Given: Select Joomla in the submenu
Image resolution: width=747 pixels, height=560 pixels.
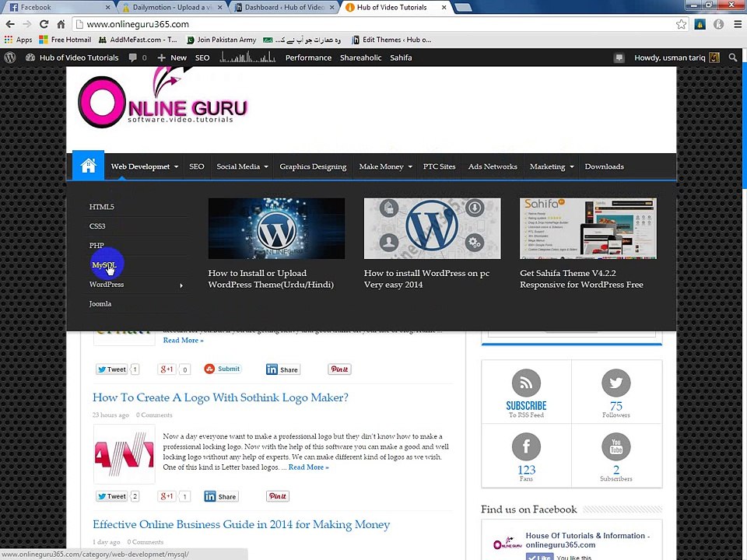Looking at the screenshot, I should coord(100,304).
